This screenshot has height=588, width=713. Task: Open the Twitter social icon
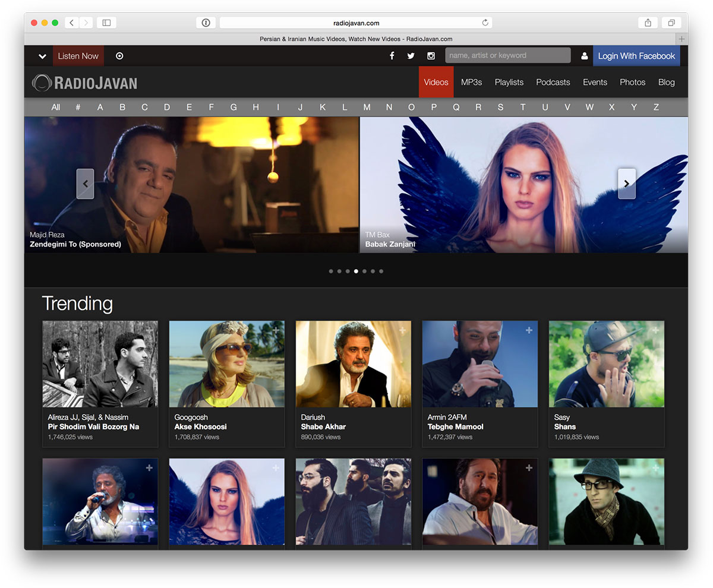(411, 56)
